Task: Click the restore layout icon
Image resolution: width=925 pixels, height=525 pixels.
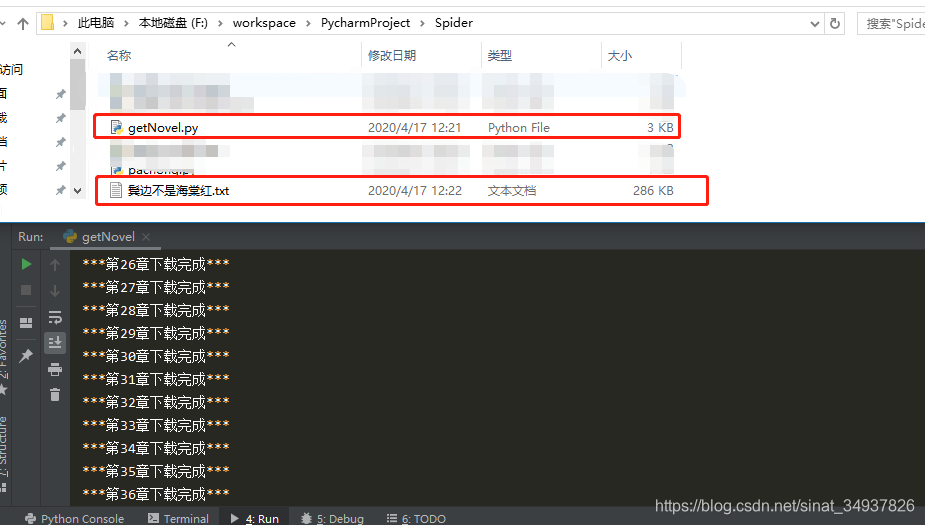Action: click(26, 323)
